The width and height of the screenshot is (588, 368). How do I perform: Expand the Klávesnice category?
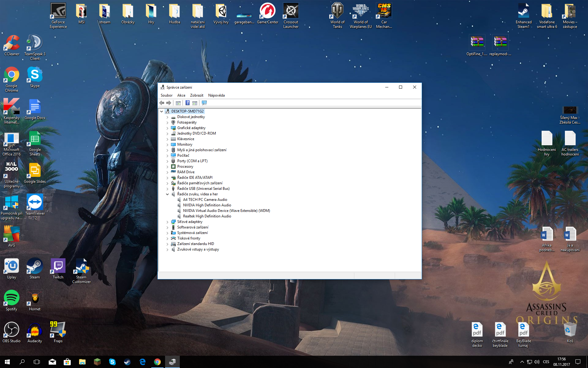click(168, 139)
